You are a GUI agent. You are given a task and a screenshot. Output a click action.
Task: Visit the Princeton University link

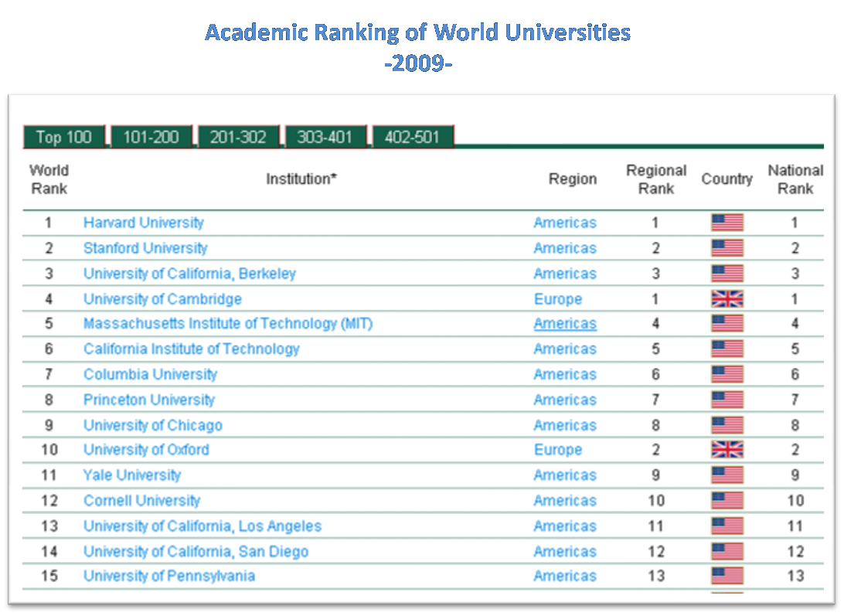pos(149,400)
